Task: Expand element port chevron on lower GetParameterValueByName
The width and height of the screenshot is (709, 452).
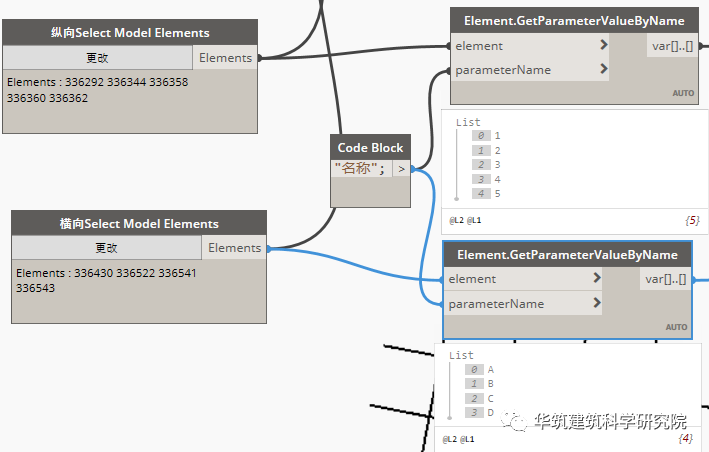Action: tap(597, 278)
